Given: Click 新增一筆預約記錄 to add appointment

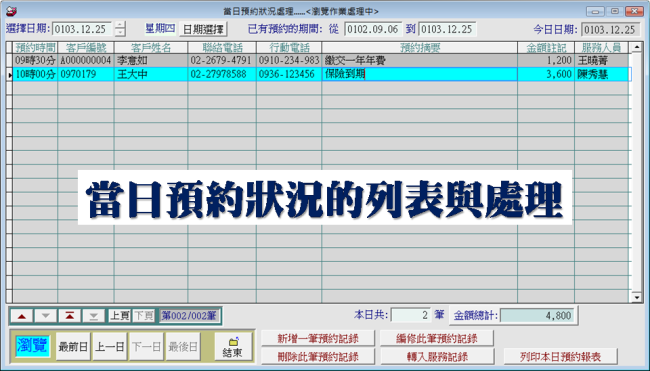Looking at the screenshot, I should coord(318,338).
